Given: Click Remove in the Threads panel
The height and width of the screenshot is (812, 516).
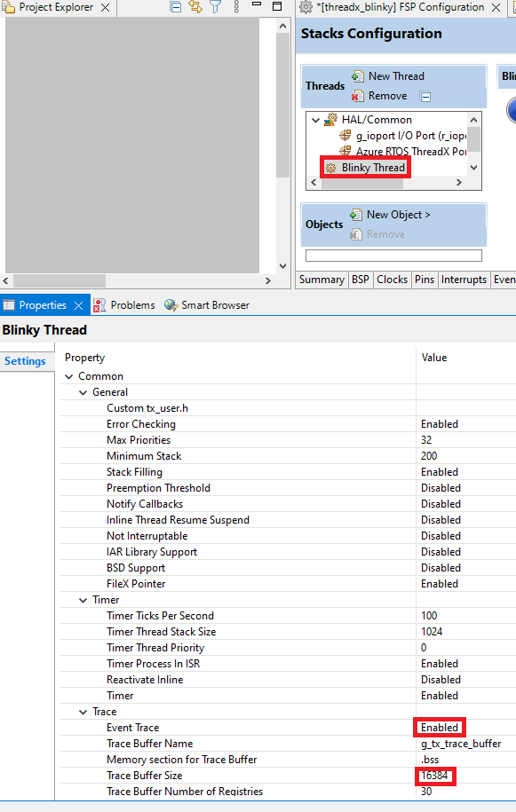Looking at the screenshot, I should 379,96.
